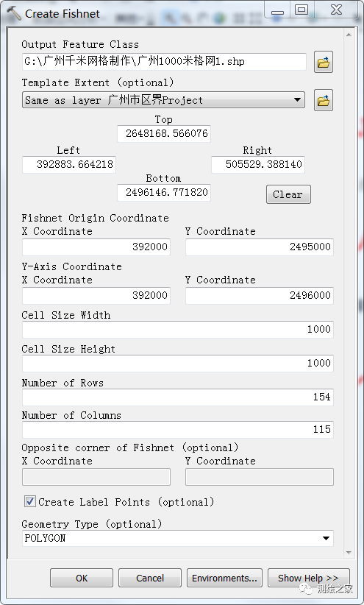The width and height of the screenshot is (364, 605).
Task: Click the Create Fishnet hammer icon
Action: point(13,13)
